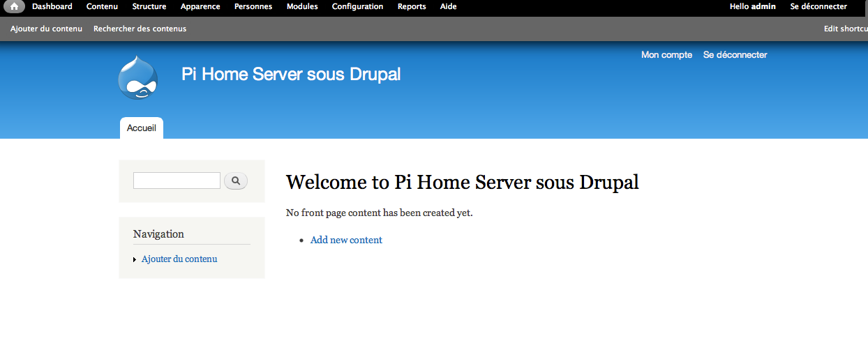Click the Edit shortcuts link

(x=846, y=29)
